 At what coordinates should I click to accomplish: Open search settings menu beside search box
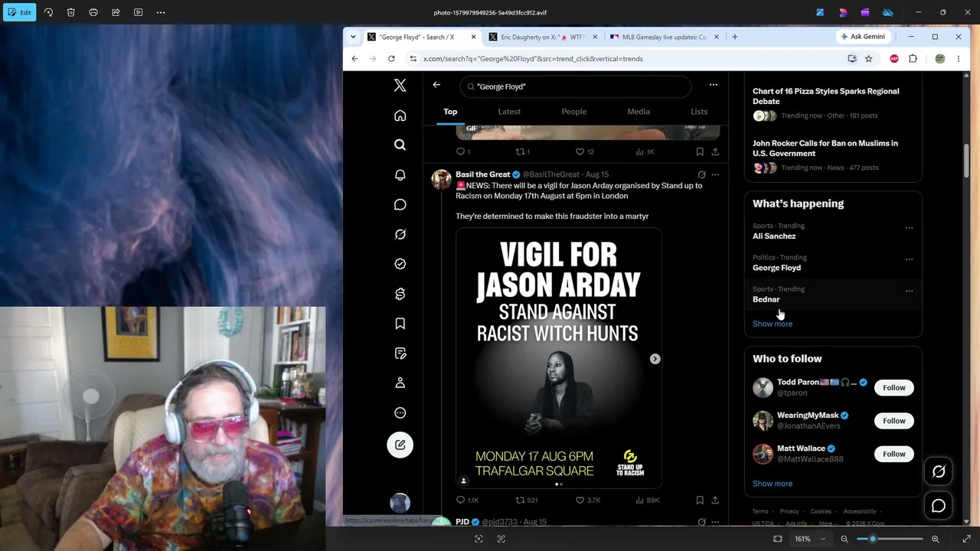coord(713,85)
